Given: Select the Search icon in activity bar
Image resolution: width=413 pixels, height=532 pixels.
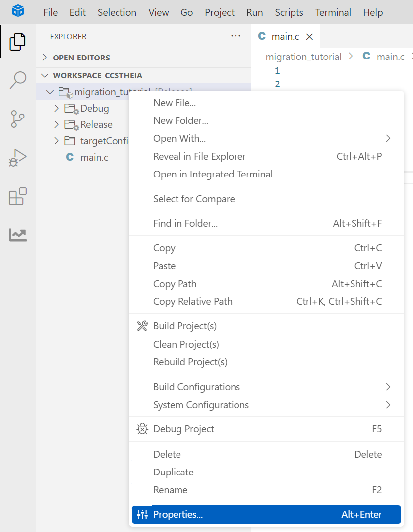Looking at the screenshot, I should coord(17,80).
